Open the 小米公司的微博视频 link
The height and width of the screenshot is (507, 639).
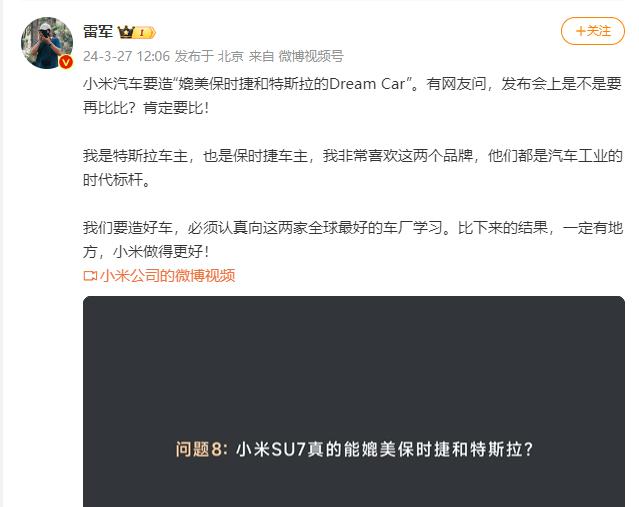(x=167, y=276)
